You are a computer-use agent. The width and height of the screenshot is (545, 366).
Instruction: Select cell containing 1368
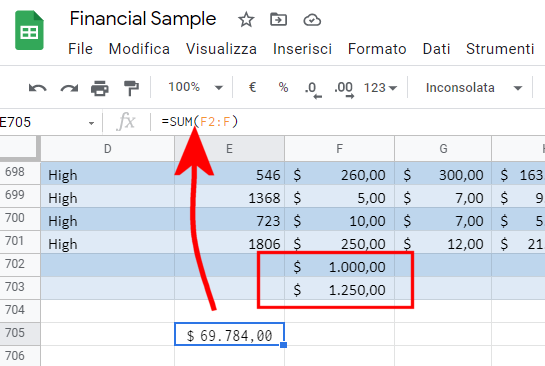[229, 196]
